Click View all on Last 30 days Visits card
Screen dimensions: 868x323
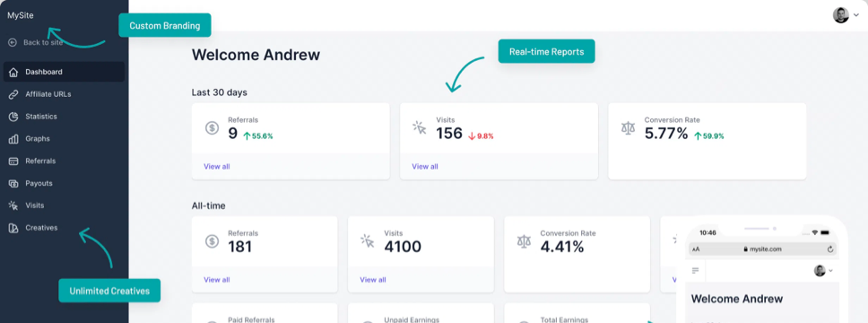425,166
